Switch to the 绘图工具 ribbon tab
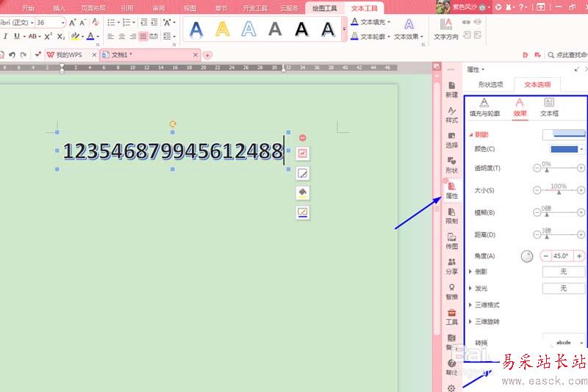588x392 pixels. 325,8
